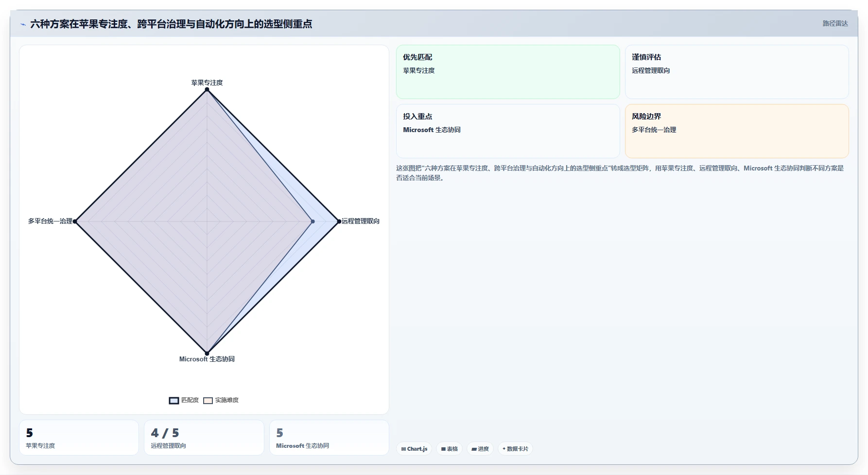Open the 风险边界 card
868x475 pixels.
click(737, 131)
